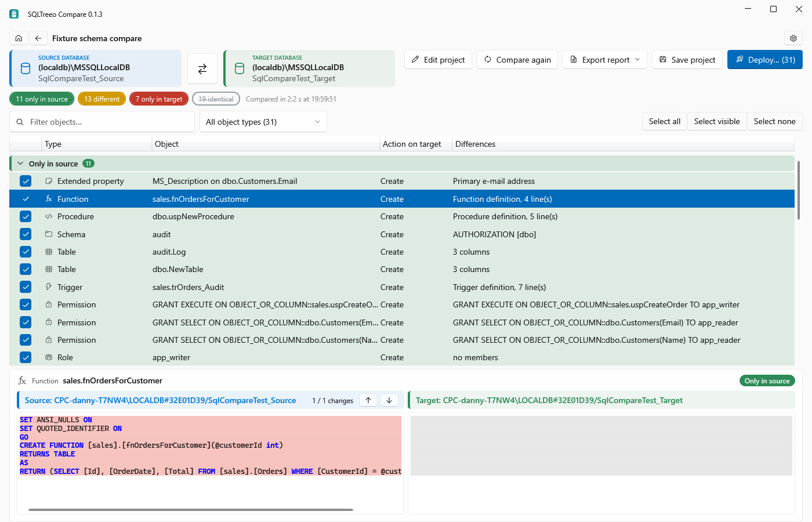The width and height of the screenshot is (812, 522).
Task: Click the Procedure type icon
Action: pyautogui.click(x=49, y=216)
